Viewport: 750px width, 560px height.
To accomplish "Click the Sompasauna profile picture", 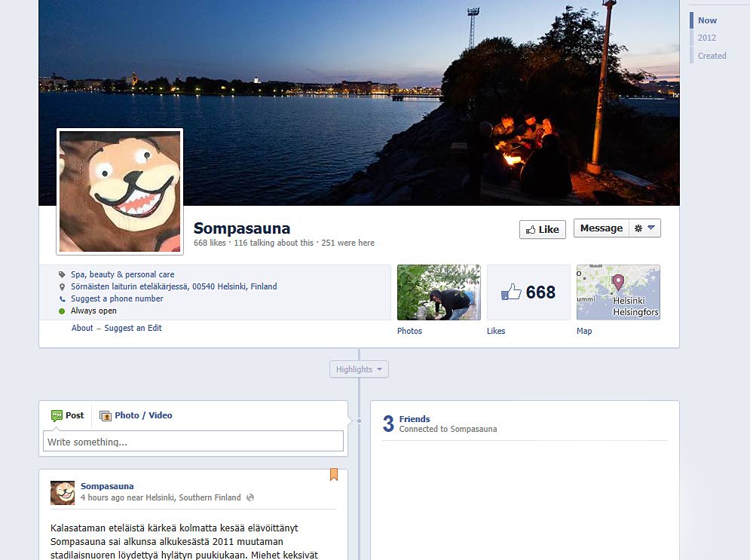I will [120, 191].
